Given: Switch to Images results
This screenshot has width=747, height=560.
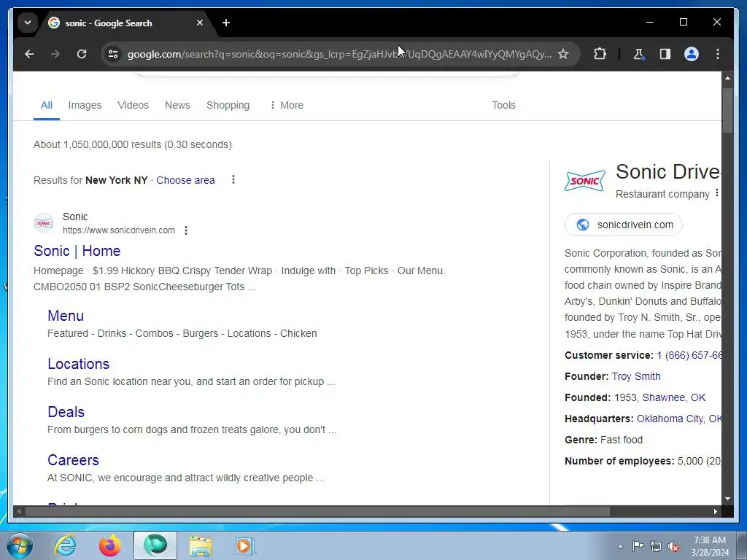Looking at the screenshot, I should point(85,105).
